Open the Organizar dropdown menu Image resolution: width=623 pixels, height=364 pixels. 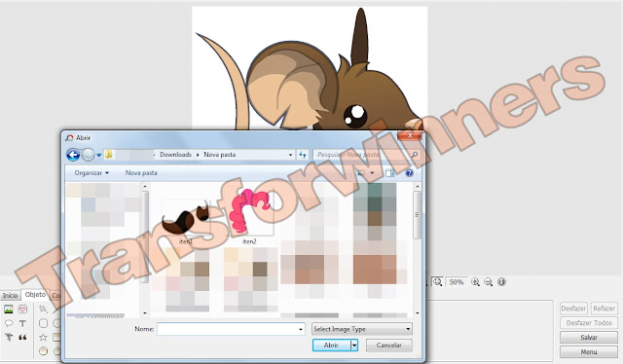(92, 173)
